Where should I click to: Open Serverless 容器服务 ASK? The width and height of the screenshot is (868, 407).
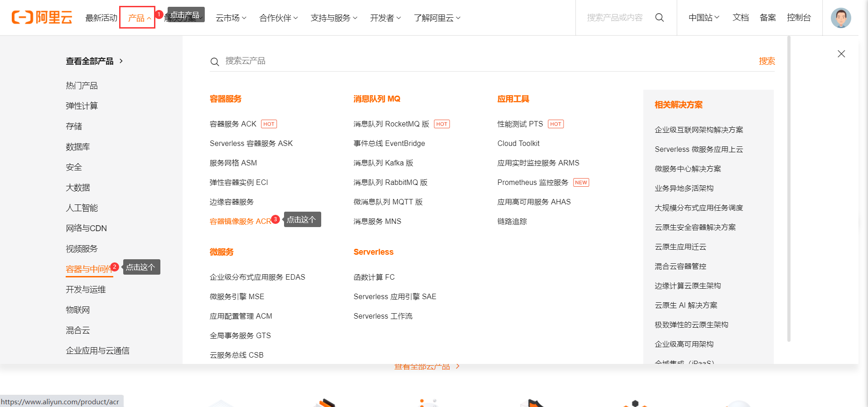point(251,143)
